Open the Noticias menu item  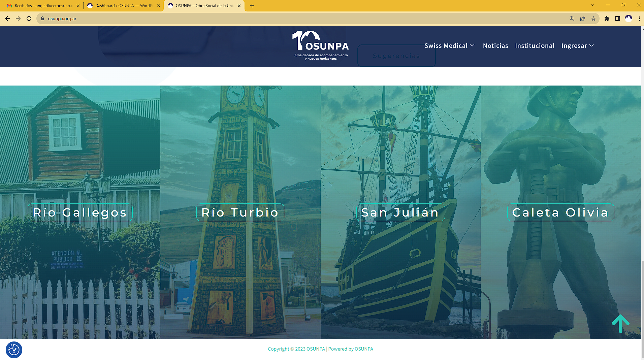coord(495,46)
